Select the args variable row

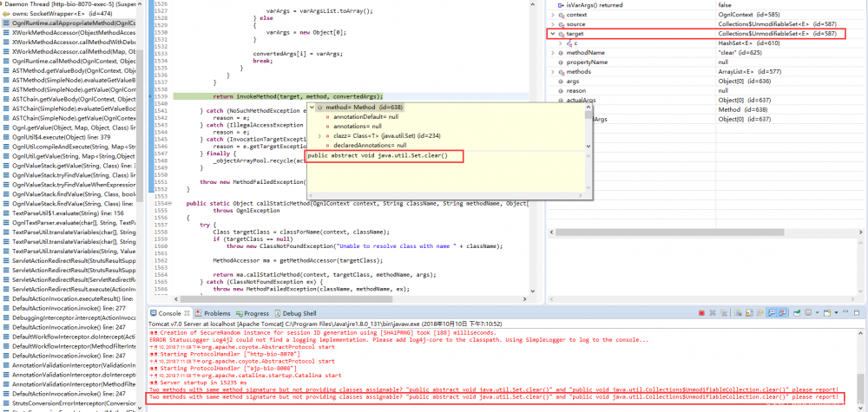click(x=707, y=82)
